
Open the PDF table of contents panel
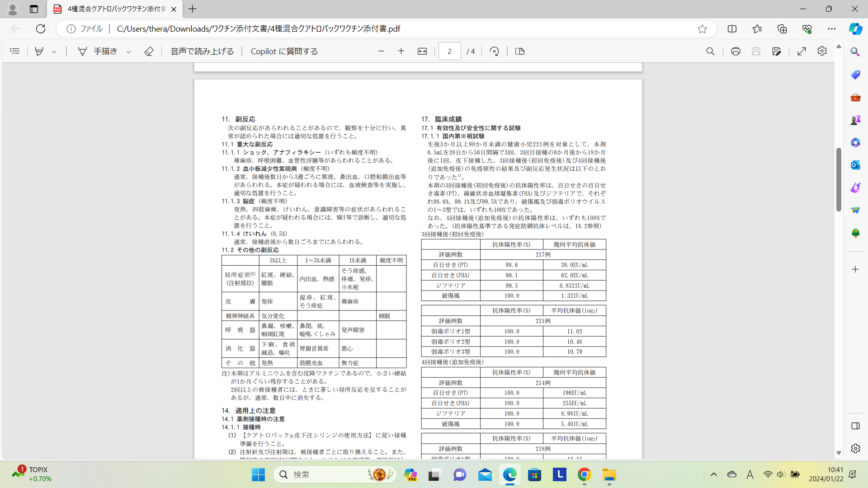tap(14, 51)
